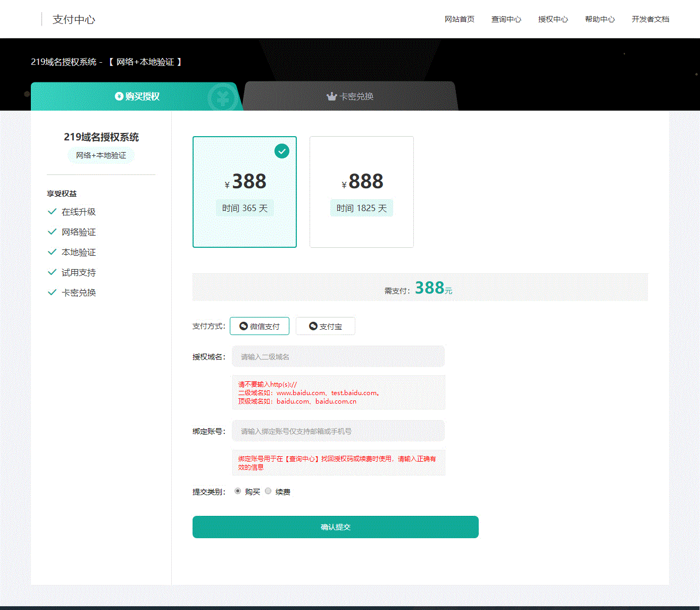Image resolution: width=700 pixels, height=610 pixels.
Task: Open the 开发者文档 link
Action: (650, 19)
